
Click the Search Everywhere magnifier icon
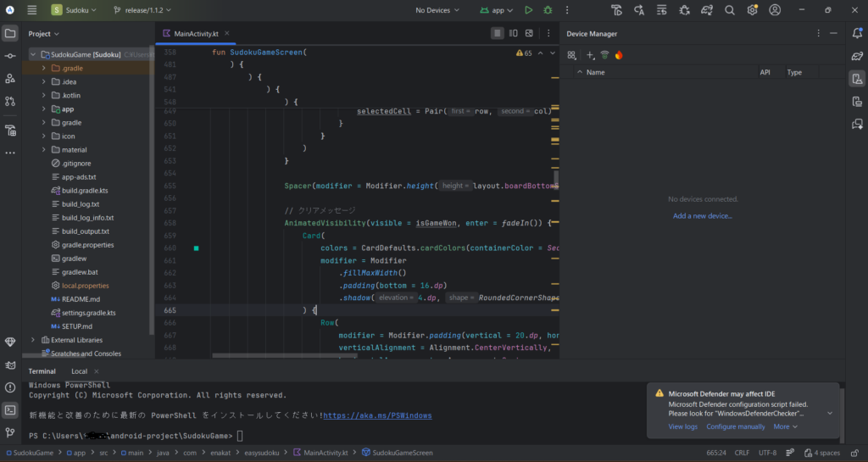(x=729, y=10)
